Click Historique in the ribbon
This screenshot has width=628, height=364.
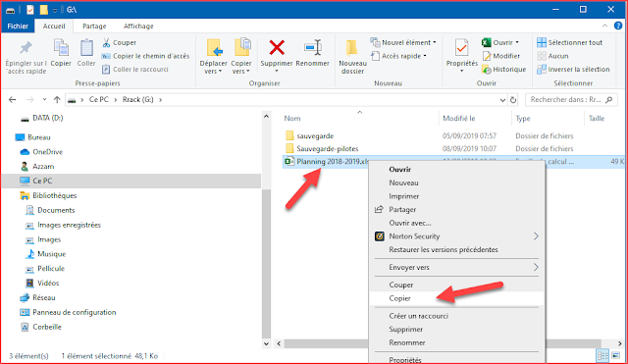503,70
